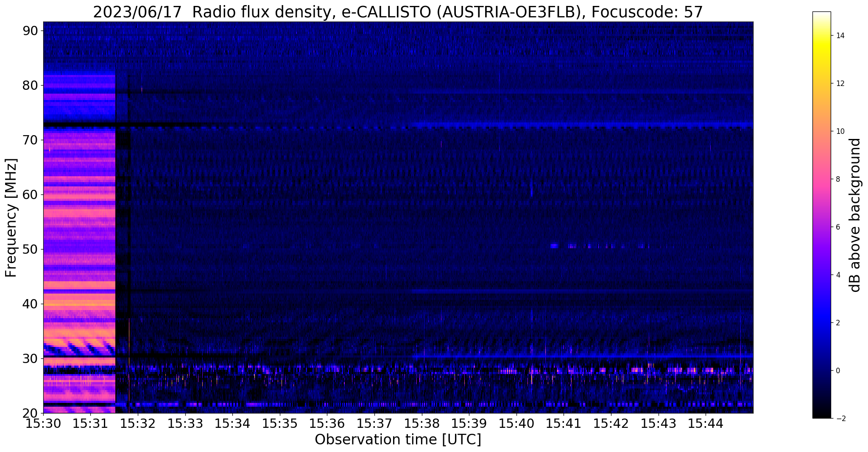
Task: Select the 15:36 time tick label
Action: point(327,423)
